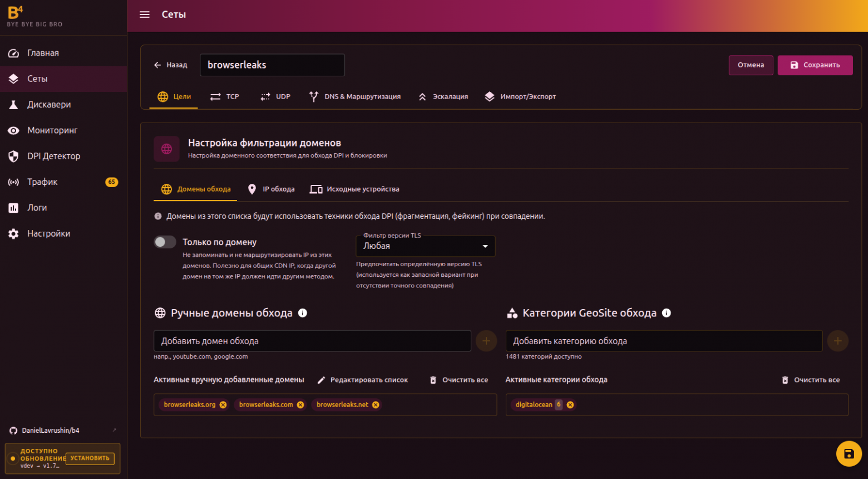The image size is (868, 479).
Task: Click the Отмена button
Action: 751,65
